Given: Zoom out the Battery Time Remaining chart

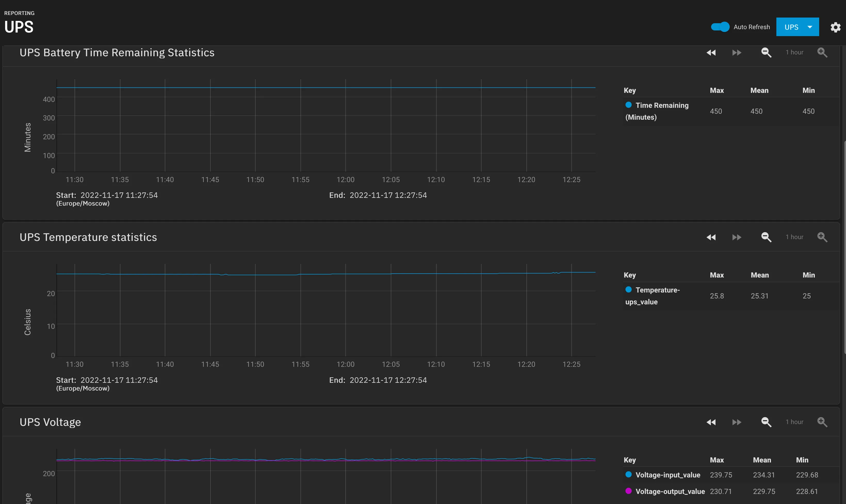Looking at the screenshot, I should (x=766, y=53).
